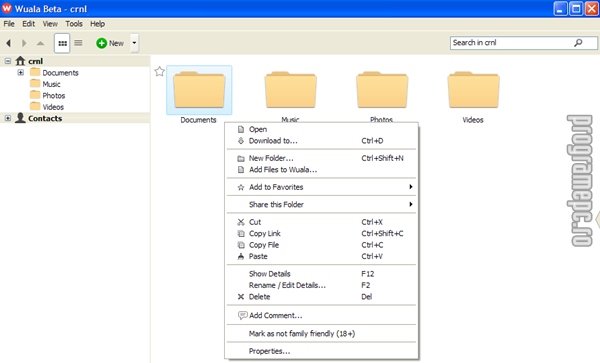The height and width of the screenshot is (363, 600).
Task: Click the Forward navigation arrow
Action: [x=24, y=43]
